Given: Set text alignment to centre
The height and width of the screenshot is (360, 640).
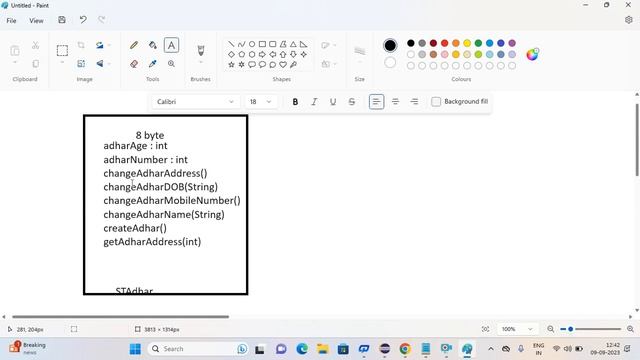Looking at the screenshot, I should (396, 102).
